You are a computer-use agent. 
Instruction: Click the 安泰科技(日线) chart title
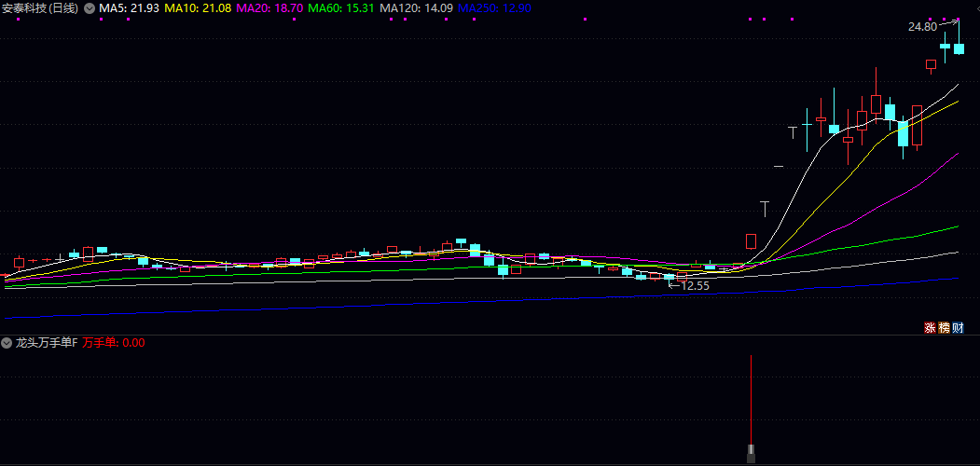coord(41,8)
